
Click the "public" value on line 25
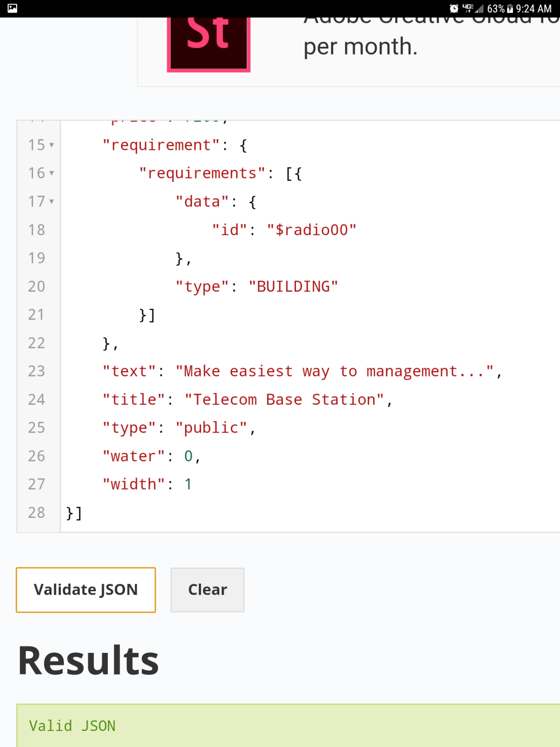point(211,428)
